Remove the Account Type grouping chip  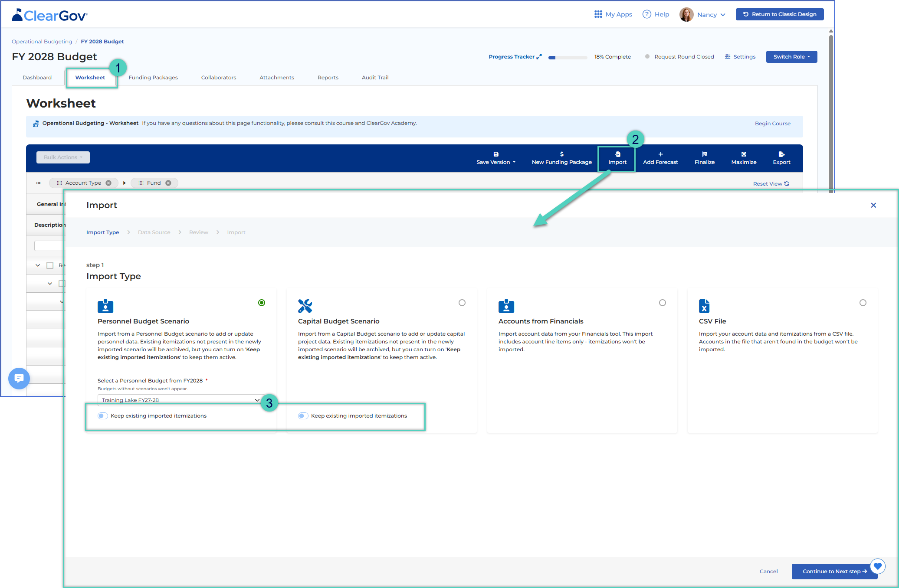point(108,183)
